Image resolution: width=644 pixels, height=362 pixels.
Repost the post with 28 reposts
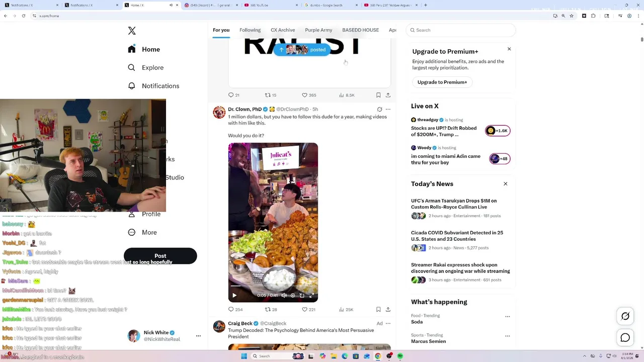[271, 310]
